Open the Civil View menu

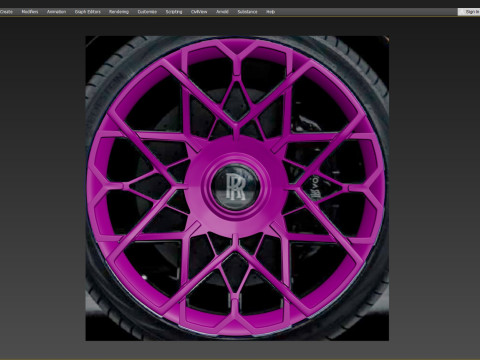(199, 12)
